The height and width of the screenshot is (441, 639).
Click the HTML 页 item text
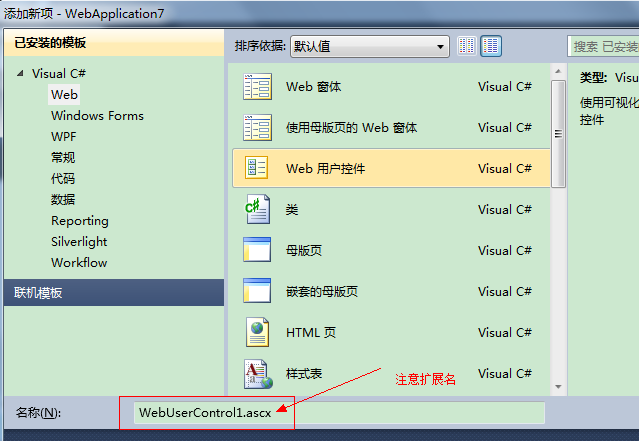tap(311, 333)
